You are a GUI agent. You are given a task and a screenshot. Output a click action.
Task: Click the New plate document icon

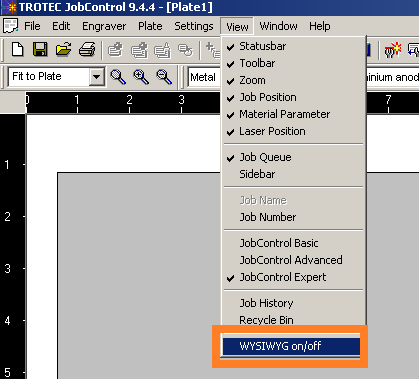(17, 50)
